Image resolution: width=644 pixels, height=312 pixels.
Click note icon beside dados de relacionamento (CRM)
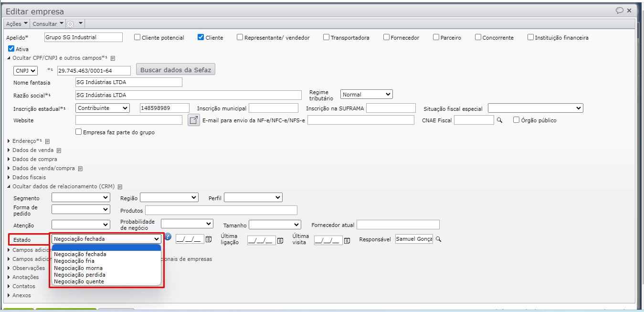click(x=120, y=186)
